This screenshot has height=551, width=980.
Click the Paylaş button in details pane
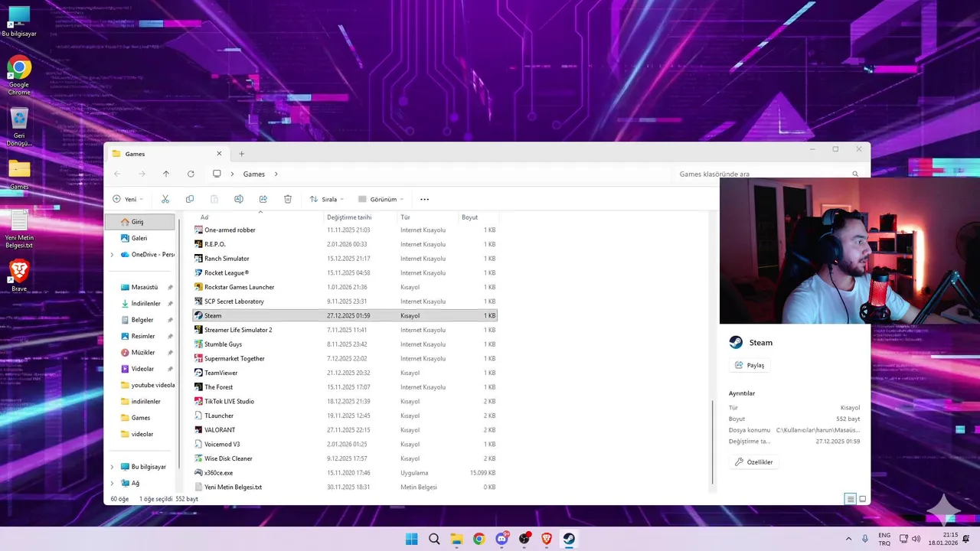[750, 365]
